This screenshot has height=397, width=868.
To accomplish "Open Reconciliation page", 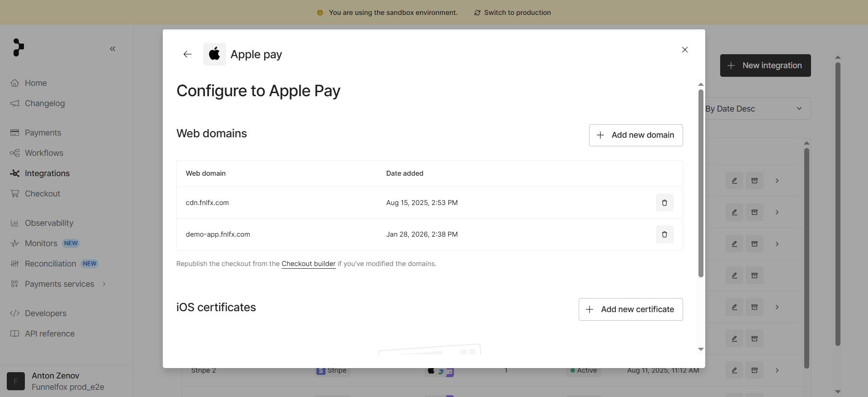I will (50, 264).
